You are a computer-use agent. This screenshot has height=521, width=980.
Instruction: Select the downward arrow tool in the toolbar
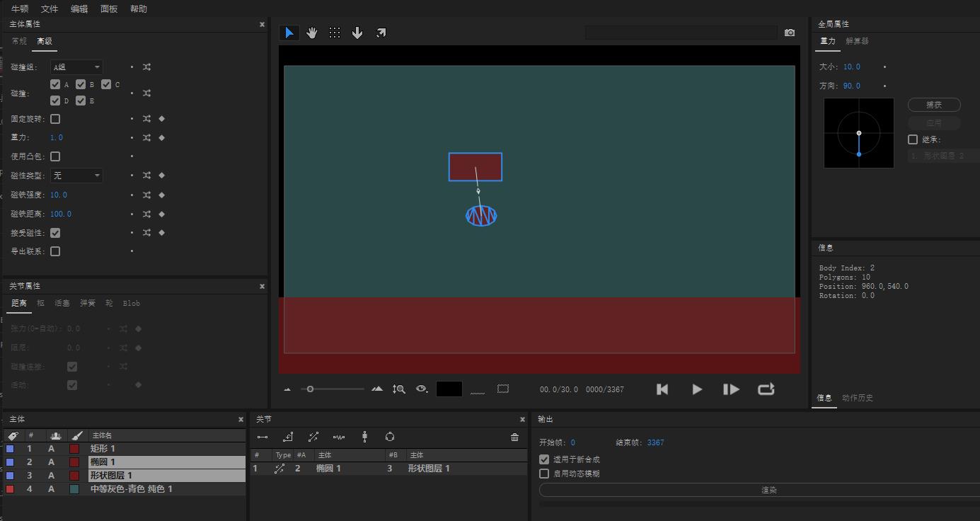(x=357, y=33)
